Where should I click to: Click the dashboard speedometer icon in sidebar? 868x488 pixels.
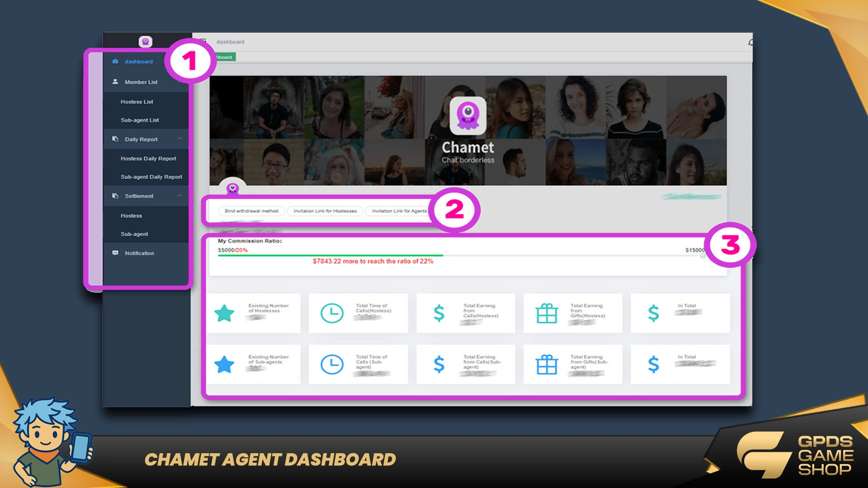click(115, 61)
